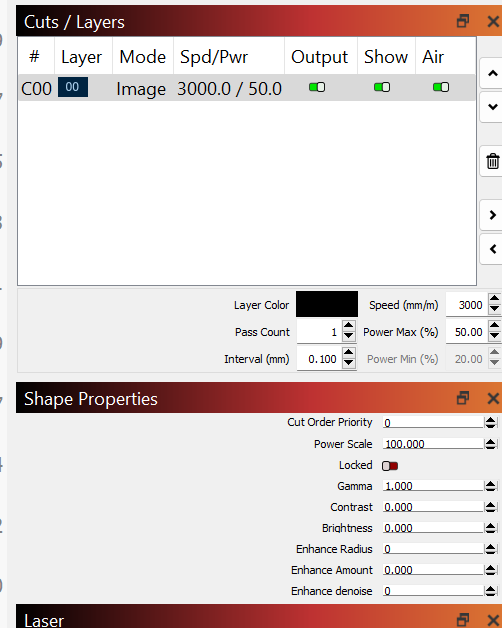Click the left chevron button beside layers
The image size is (502, 628).
click(492, 249)
